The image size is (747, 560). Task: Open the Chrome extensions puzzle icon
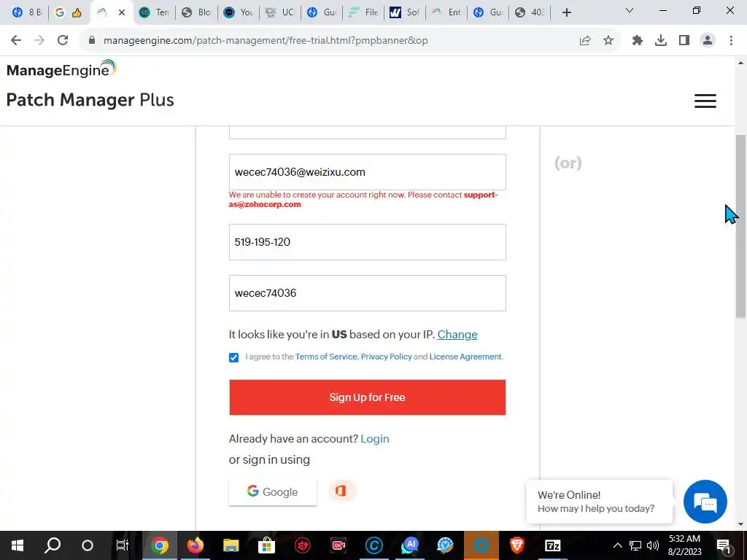pyautogui.click(x=638, y=41)
